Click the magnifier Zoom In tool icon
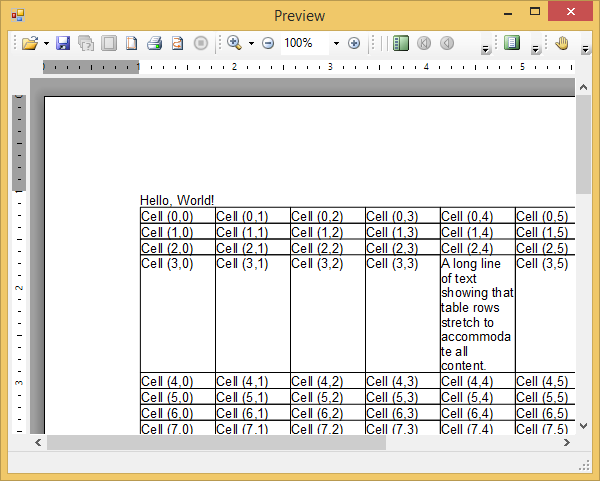Screen dimensions: 600x481 [234, 43]
